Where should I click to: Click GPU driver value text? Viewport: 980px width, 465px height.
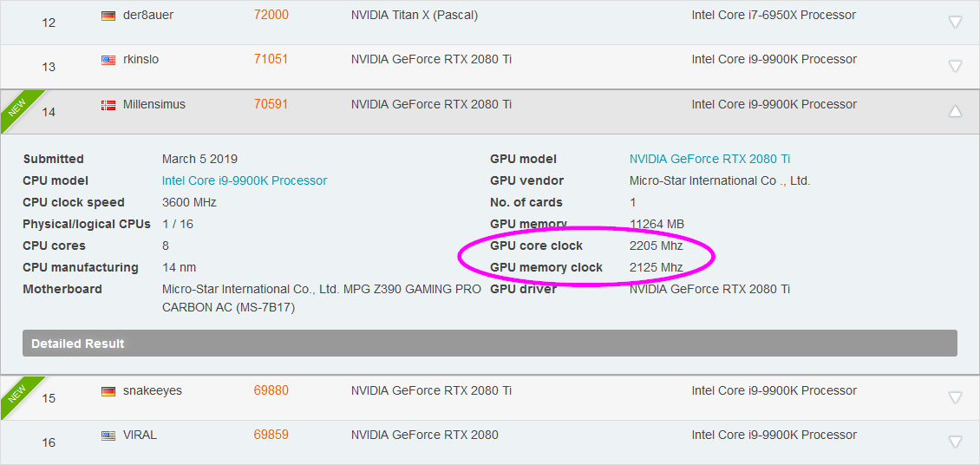tap(710, 290)
